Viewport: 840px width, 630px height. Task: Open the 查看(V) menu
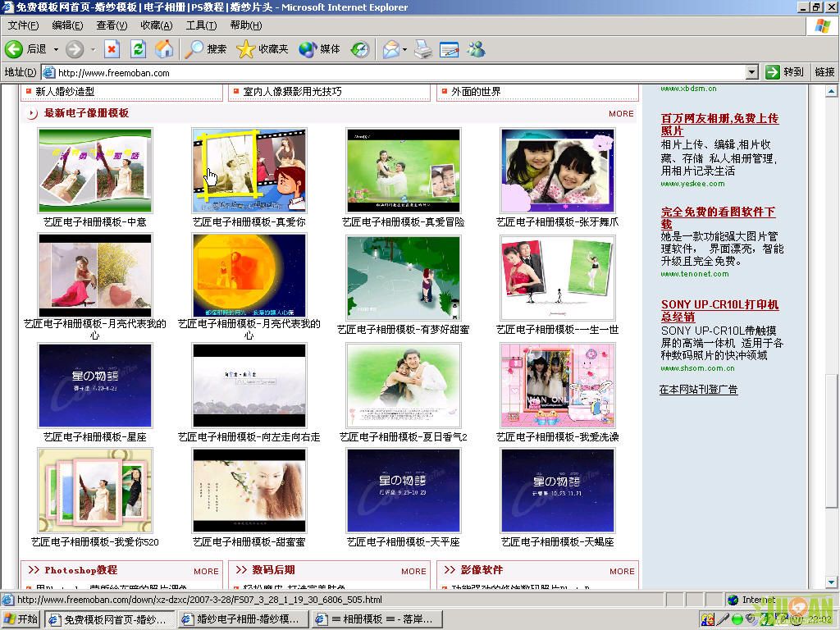[112, 25]
